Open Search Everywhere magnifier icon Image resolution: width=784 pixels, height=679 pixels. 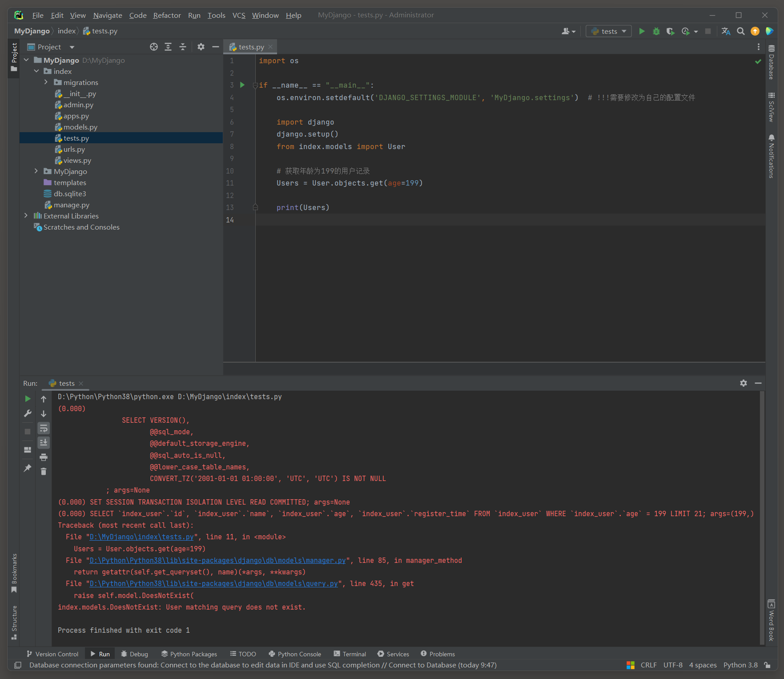click(x=740, y=31)
